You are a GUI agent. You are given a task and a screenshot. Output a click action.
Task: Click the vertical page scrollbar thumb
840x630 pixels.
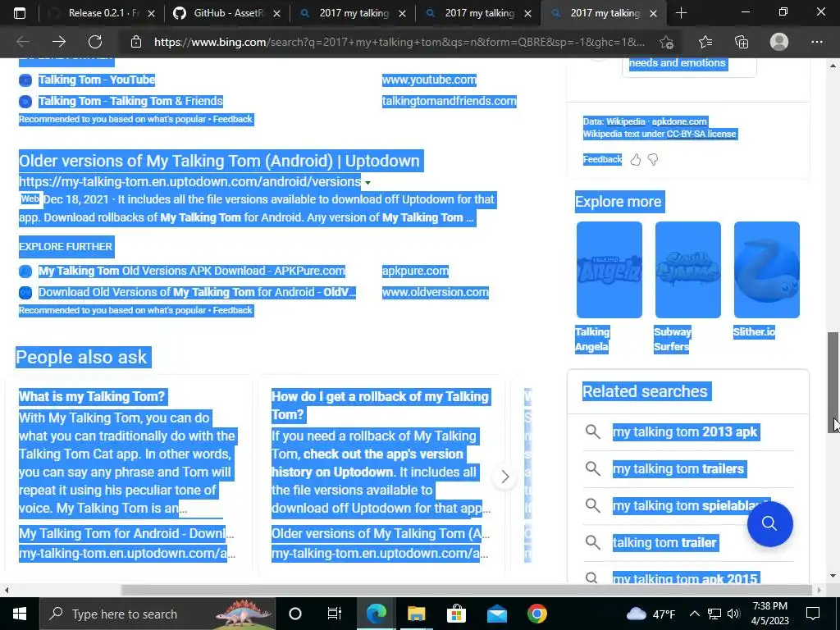click(x=833, y=382)
